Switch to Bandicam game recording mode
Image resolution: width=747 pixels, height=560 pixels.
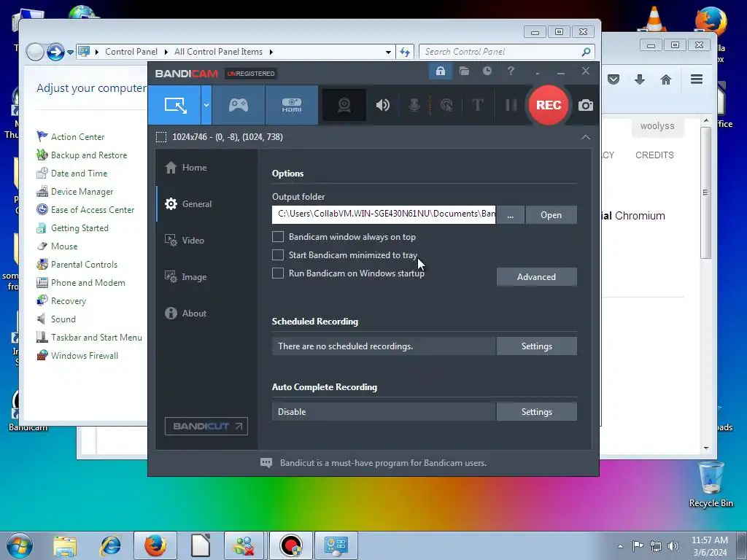(239, 105)
